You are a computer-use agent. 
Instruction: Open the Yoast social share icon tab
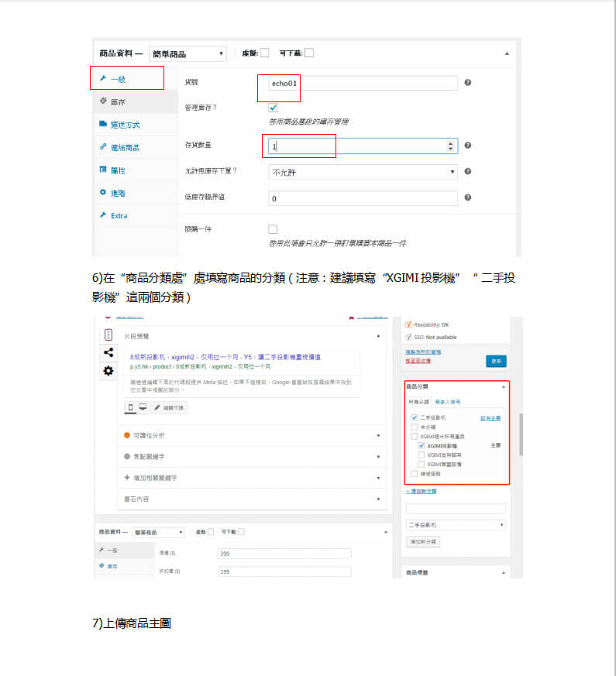click(x=108, y=352)
